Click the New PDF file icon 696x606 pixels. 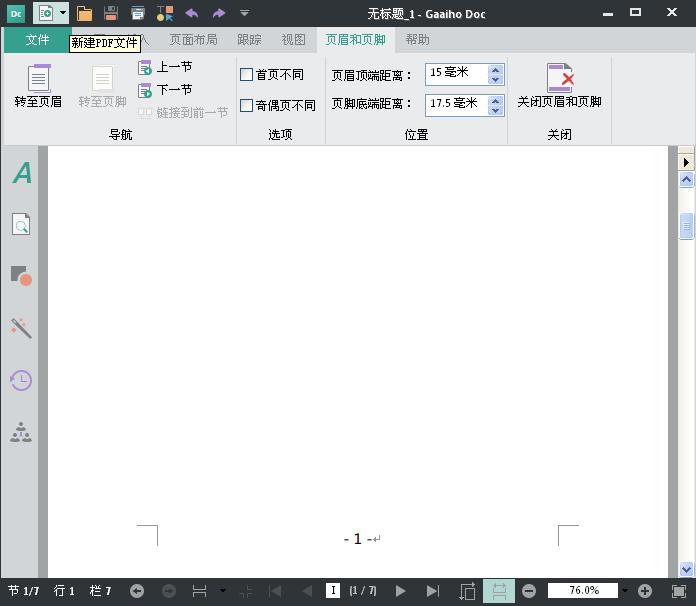point(46,13)
